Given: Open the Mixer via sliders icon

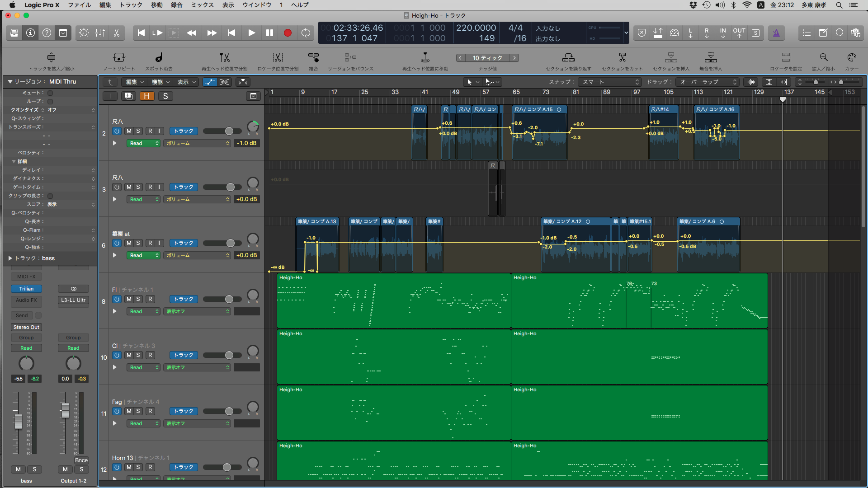Looking at the screenshot, I should click(x=100, y=33).
